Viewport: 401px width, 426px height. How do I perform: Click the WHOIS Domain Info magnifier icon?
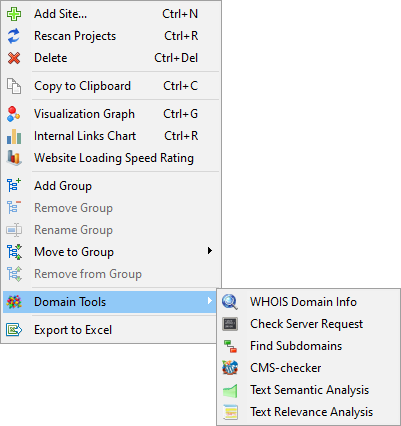click(x=230, y=302)
